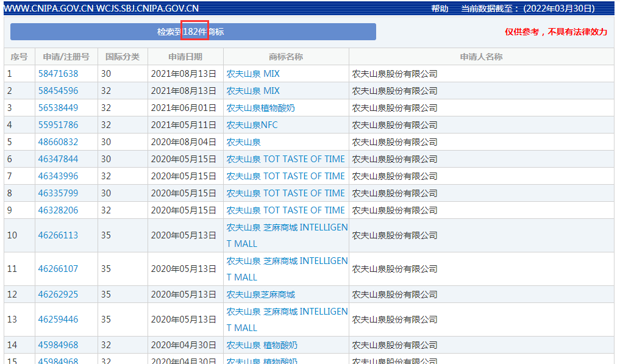Select date 2021年08月13日 in row 2
620x364 pixels.
(x=184, y=91)
